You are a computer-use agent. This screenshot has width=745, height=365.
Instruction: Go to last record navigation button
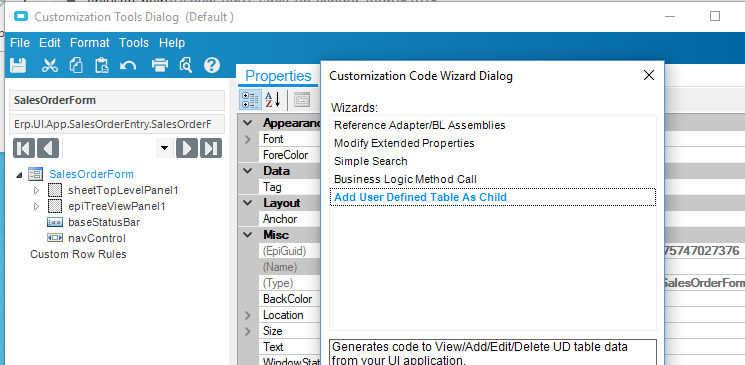(x=210, y=148)
